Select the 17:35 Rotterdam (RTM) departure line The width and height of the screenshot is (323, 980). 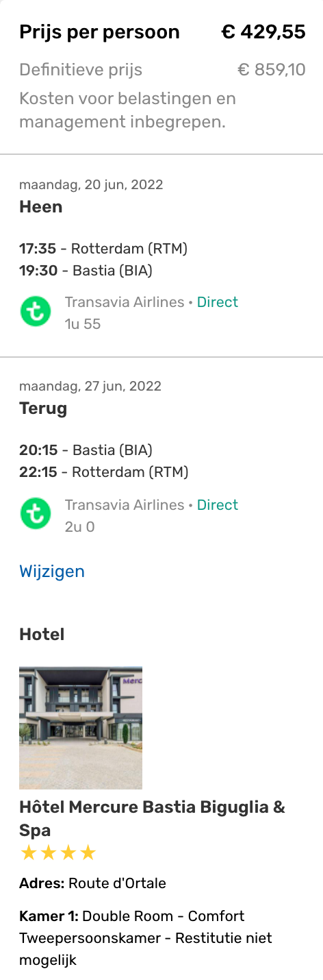coord(103,248)
